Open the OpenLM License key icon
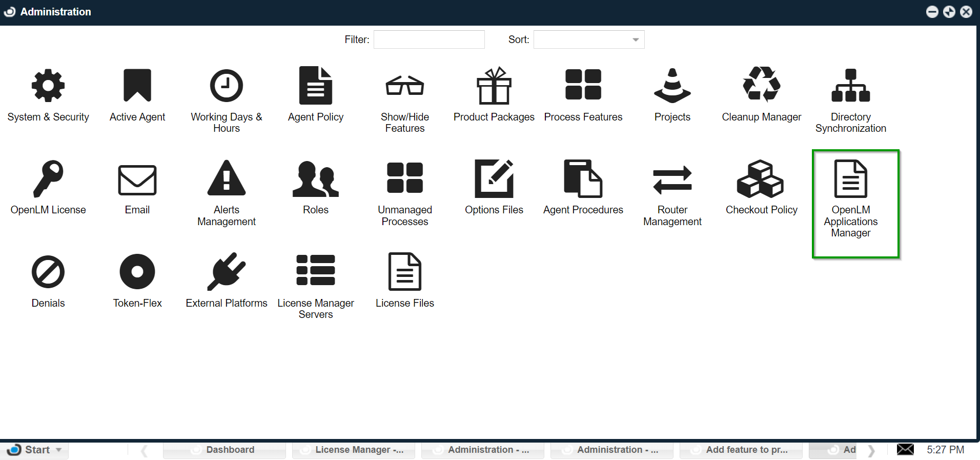The image size is (980, 460). 48,179
